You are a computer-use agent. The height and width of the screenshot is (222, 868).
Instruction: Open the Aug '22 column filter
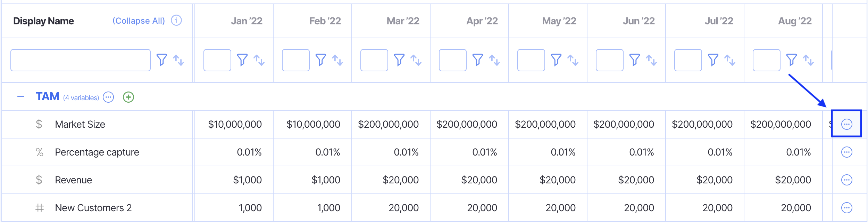click(x=792, y=60)
